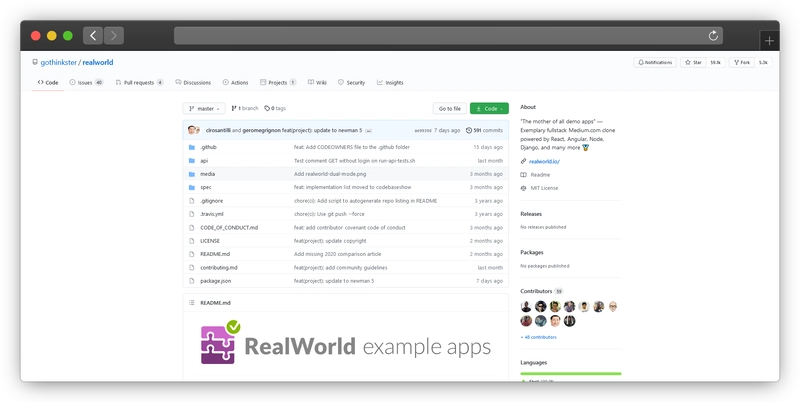
Task: Open commit 'chore(ci): Use git push --force'
Action: tap(329, 214)
